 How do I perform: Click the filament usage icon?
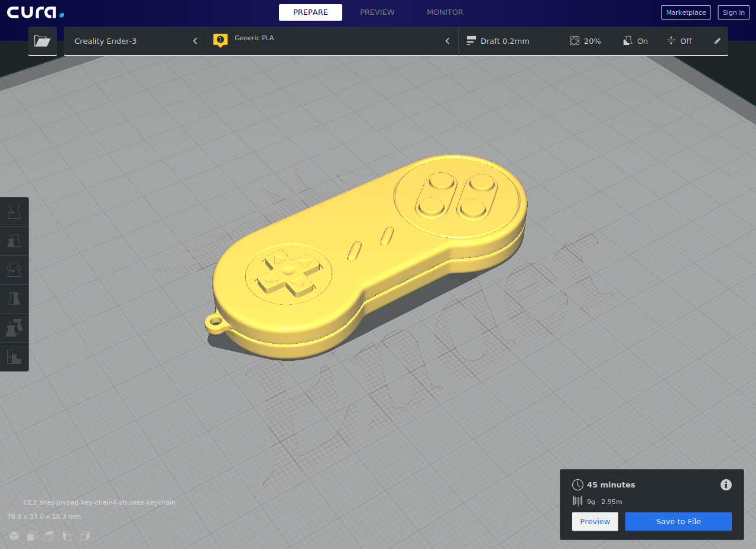pos(577,502)
